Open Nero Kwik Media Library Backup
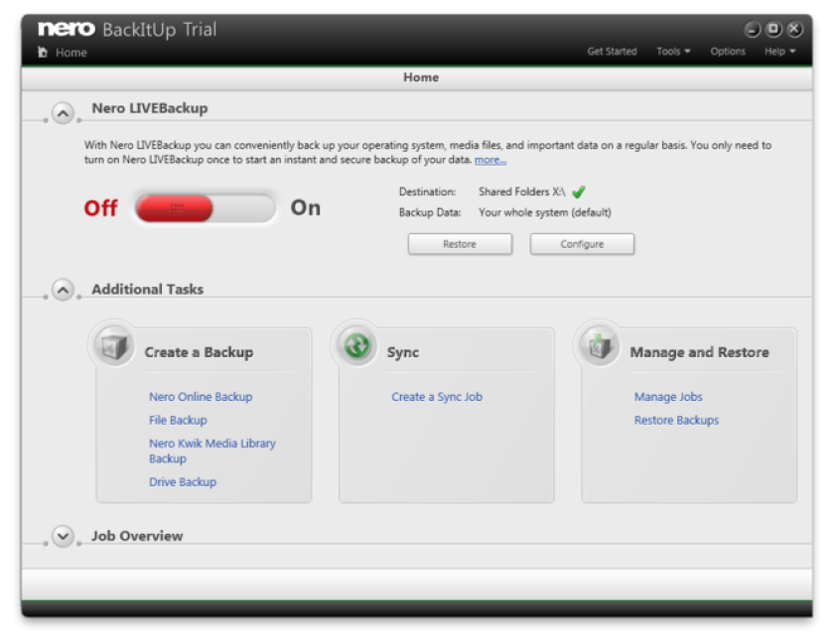The image size is (834, 644). [x=212, y=451]
